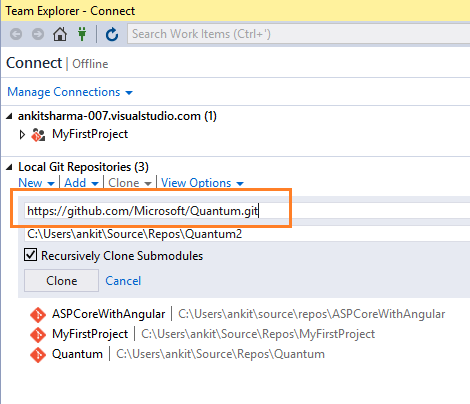Go to Team Explorer Home icon

coord(60,34)
